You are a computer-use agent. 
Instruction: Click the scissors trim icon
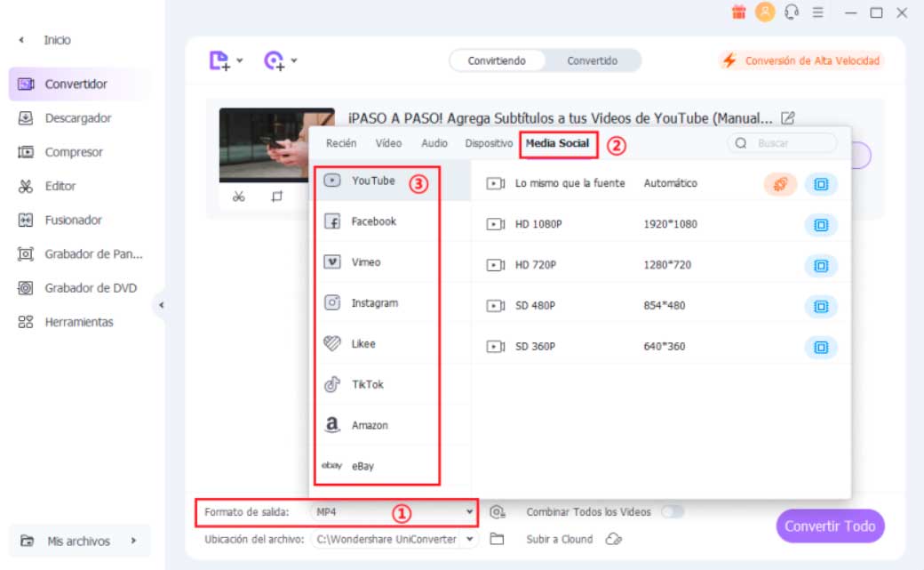pos(238,197)
